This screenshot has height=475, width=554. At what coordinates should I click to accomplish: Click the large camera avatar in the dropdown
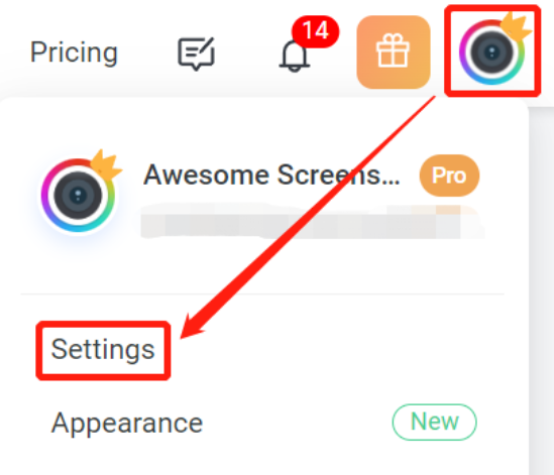pyautogui.click(x=78, y=195)
